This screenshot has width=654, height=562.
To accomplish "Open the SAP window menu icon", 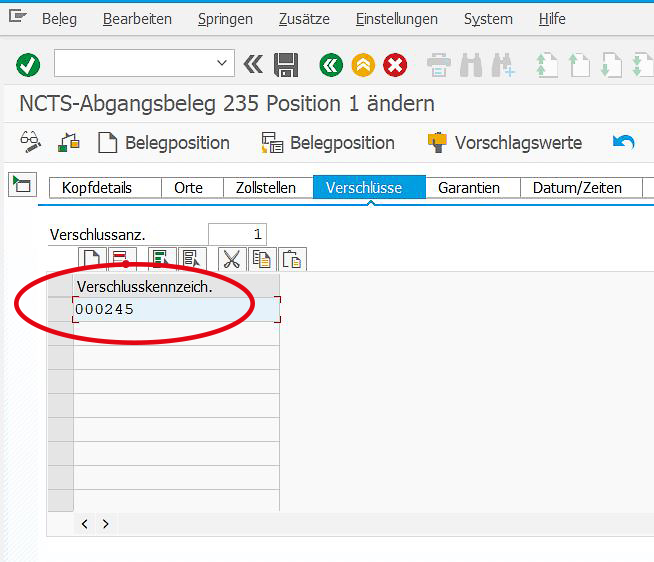I will point(17,18).
